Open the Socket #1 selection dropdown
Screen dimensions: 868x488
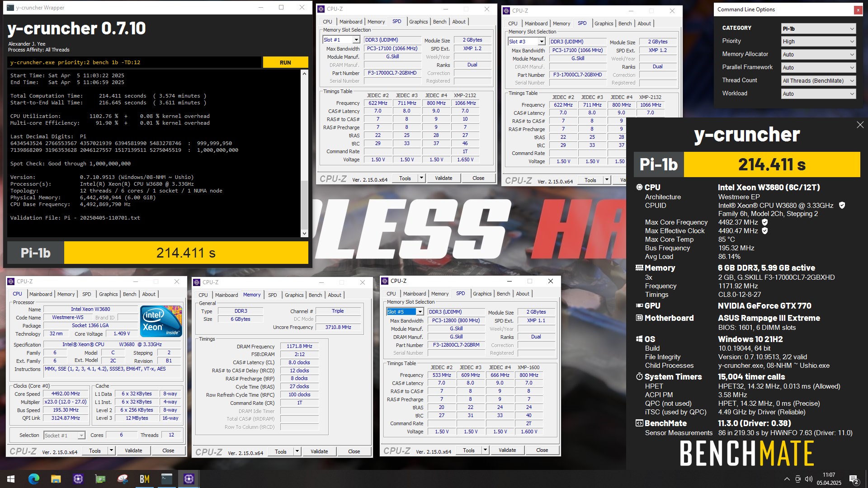click(64, 435)
